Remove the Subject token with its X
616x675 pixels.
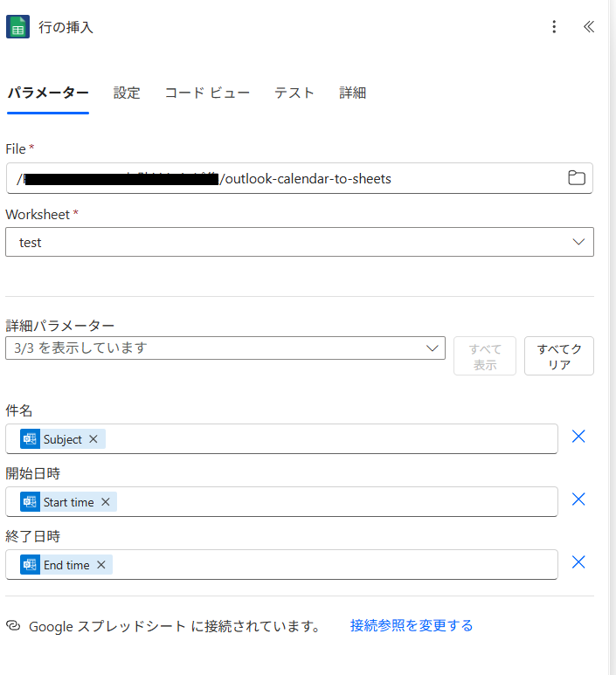(93, 439)
